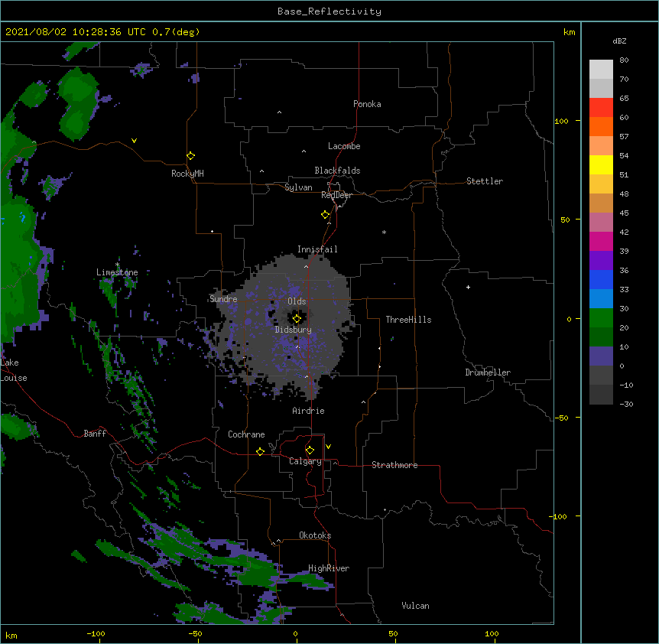Image resolution: width=659 pixels, height=644 pixels.
Task: Select the purple 10 dBZ color swatch
Action: [601, 356]
